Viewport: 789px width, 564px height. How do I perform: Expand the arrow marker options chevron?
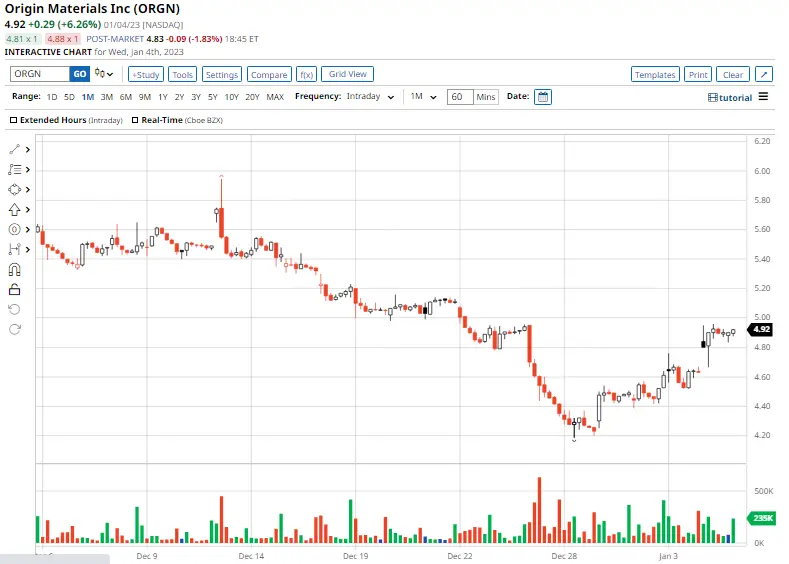[28, 209]
